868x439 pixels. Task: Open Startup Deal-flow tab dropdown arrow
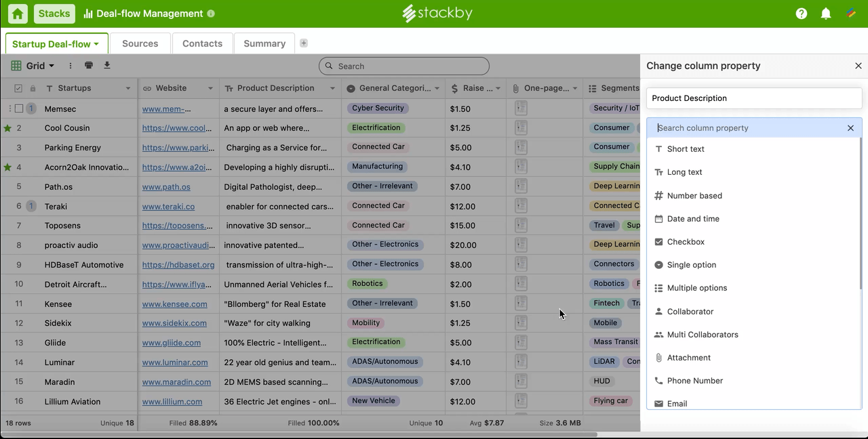pos(96,44)
